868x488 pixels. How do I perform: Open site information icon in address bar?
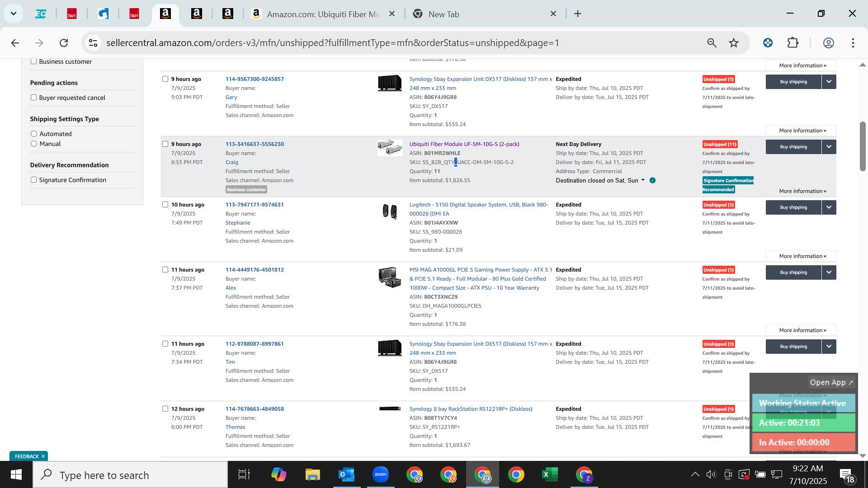[x=93, y=43]
